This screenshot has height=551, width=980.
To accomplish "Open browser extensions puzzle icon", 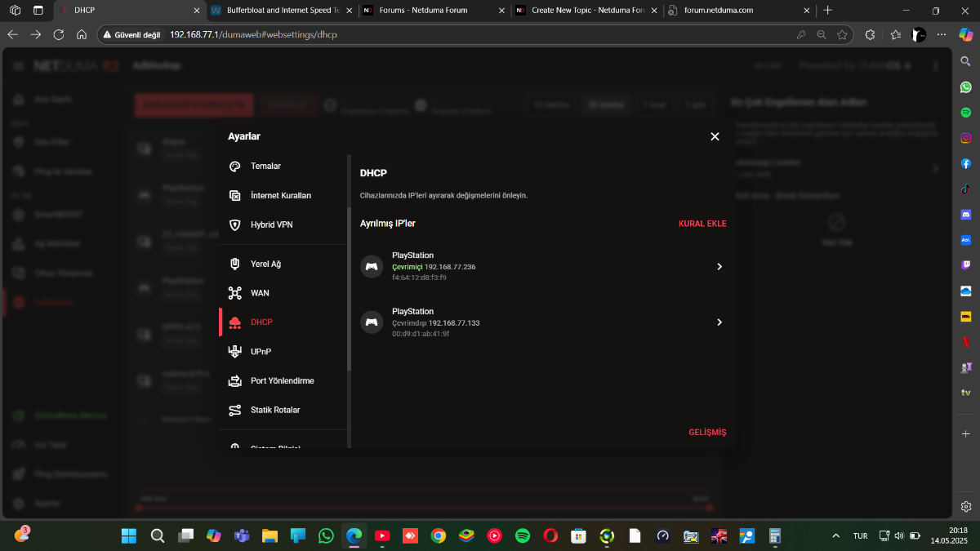I will pyautogui.click(x=870, y=35).
